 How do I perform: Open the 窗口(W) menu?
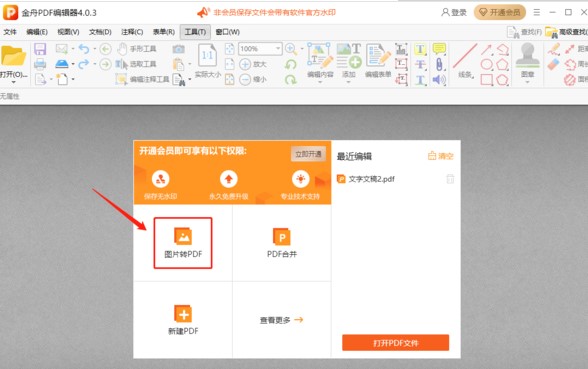tap(228, 32)
